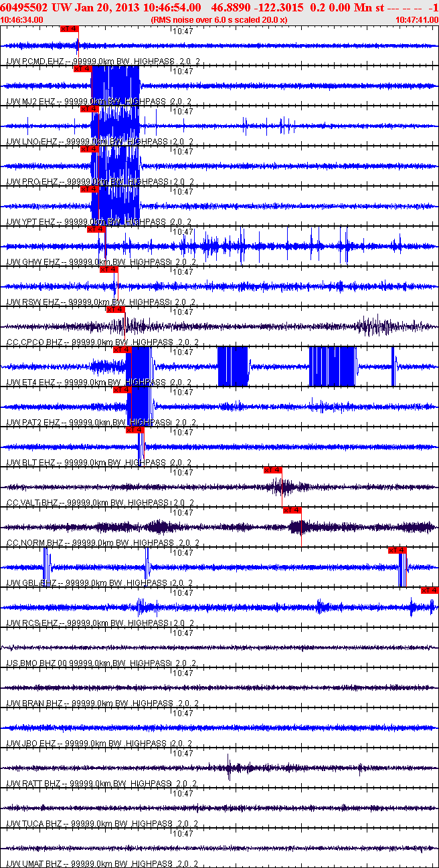Select the red pick marker on UW PCMD trace
The width and height of the screenshot is (439, 868).
[x=69, y=29]
